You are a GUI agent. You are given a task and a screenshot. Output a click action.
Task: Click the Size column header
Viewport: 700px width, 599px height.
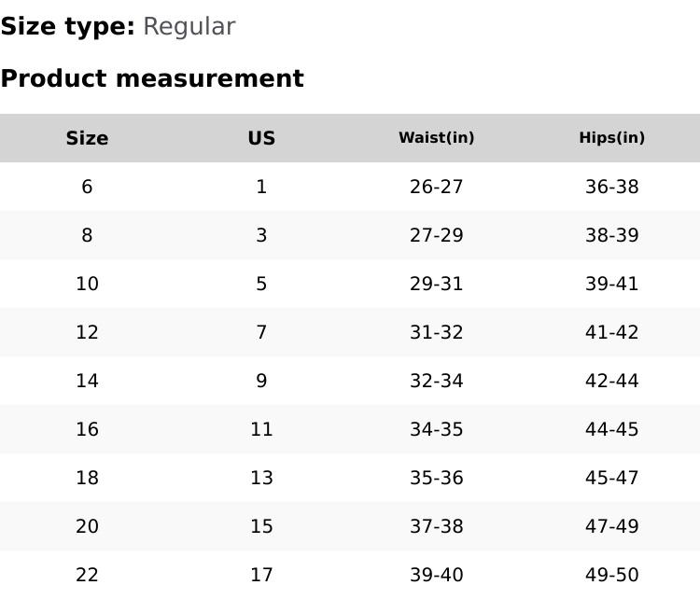click(87, 138)
